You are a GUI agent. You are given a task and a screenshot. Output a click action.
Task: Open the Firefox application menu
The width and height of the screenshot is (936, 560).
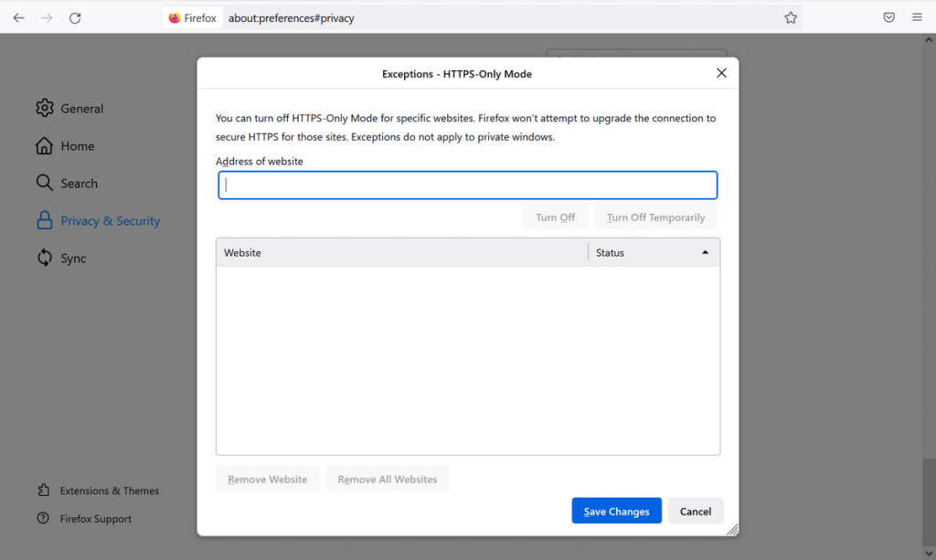[917, 17]
